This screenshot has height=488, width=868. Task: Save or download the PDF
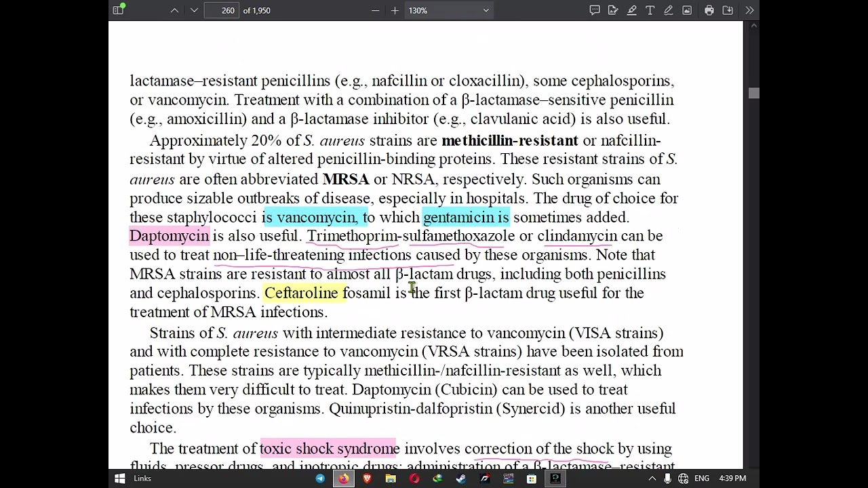point(728,10)
